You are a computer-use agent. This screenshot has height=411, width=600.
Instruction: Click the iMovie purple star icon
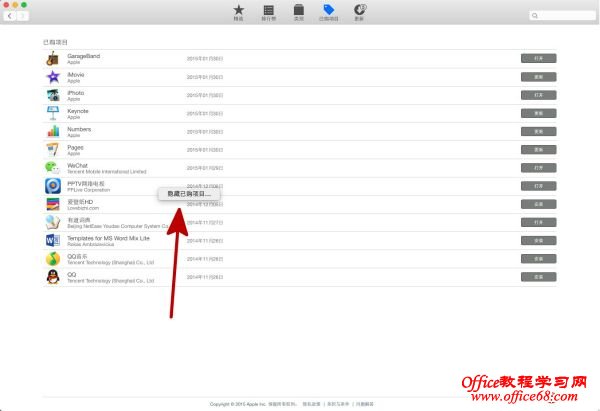(x=53, y=77)
